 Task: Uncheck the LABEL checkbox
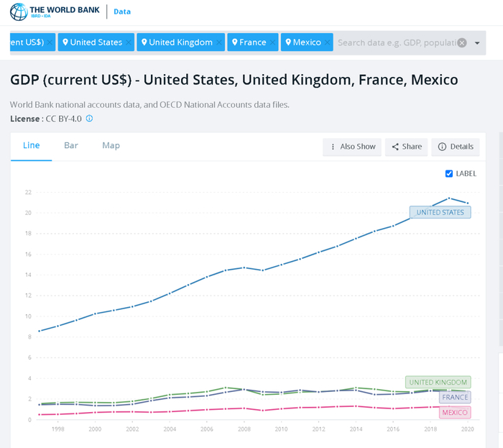(x=449, y=173)
